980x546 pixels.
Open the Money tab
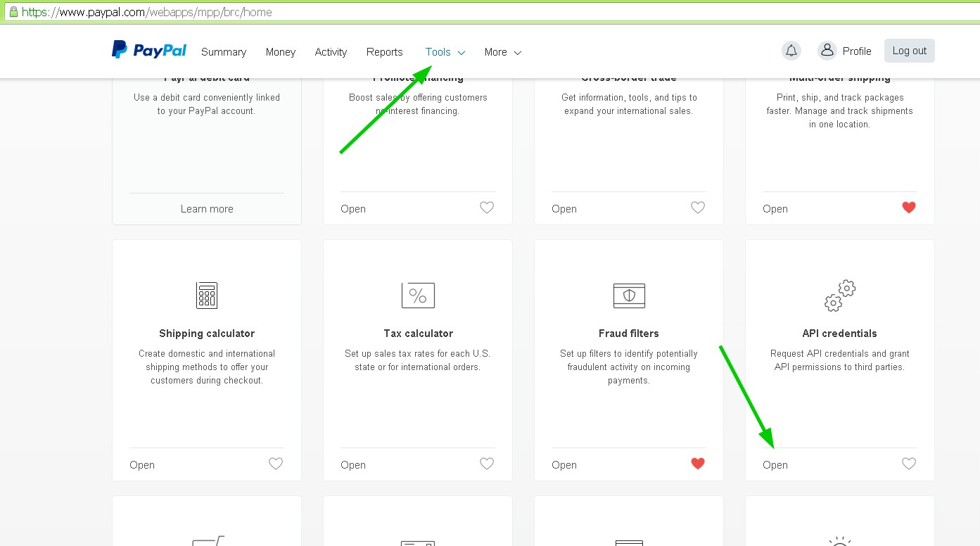[281, 52]
